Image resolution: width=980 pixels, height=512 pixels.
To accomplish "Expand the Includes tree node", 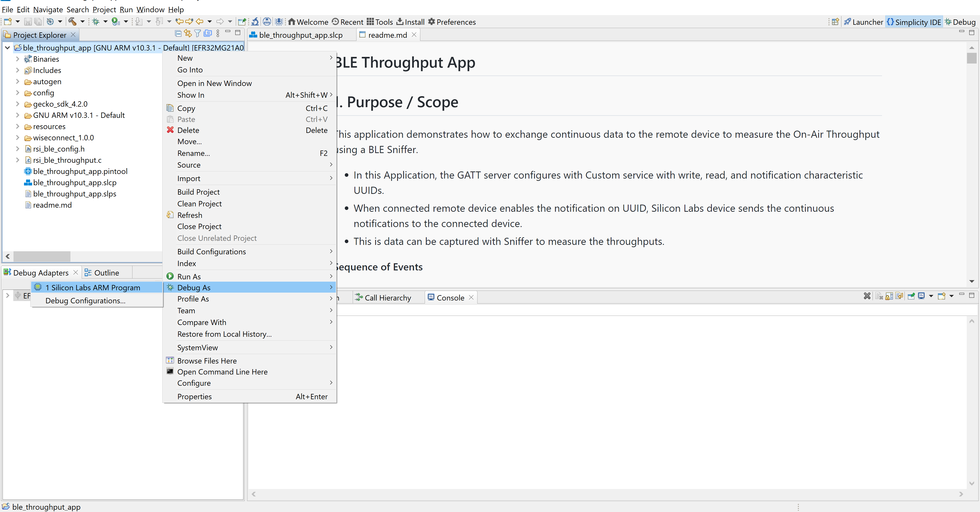I will pos(18,70).
